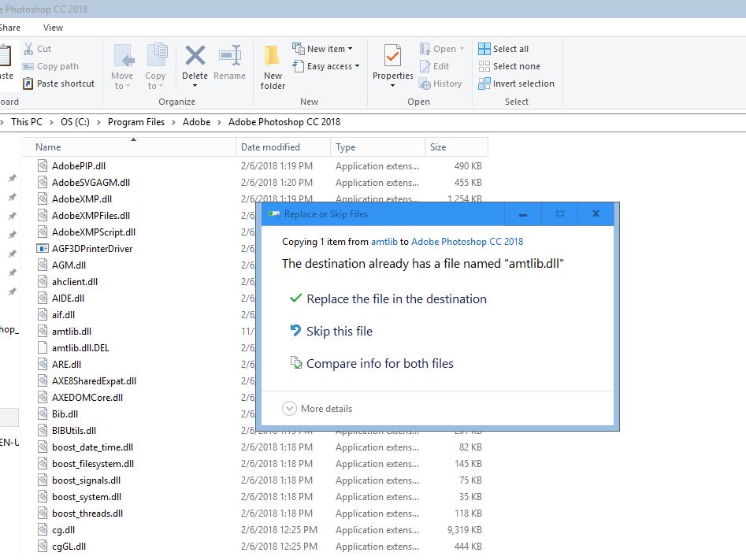The width and height of the screenshot is (746, 560).
Task: Click the cgGL.dll file icon
Action: 43,546
